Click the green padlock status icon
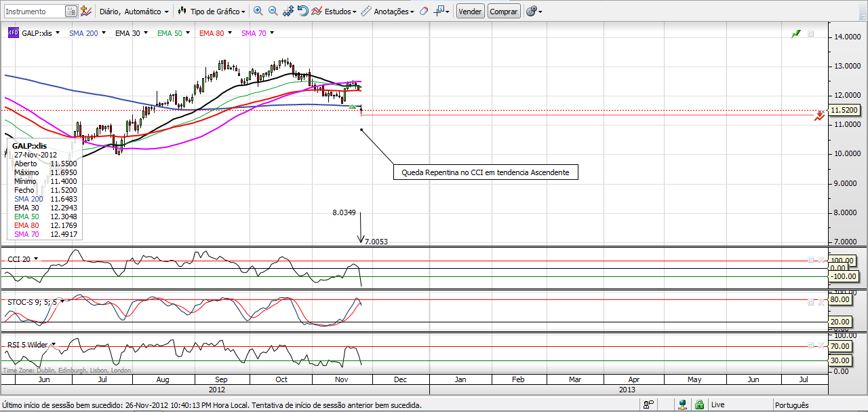Image resolution: width=868 pixels, height=412 pixels. (699, 405)
